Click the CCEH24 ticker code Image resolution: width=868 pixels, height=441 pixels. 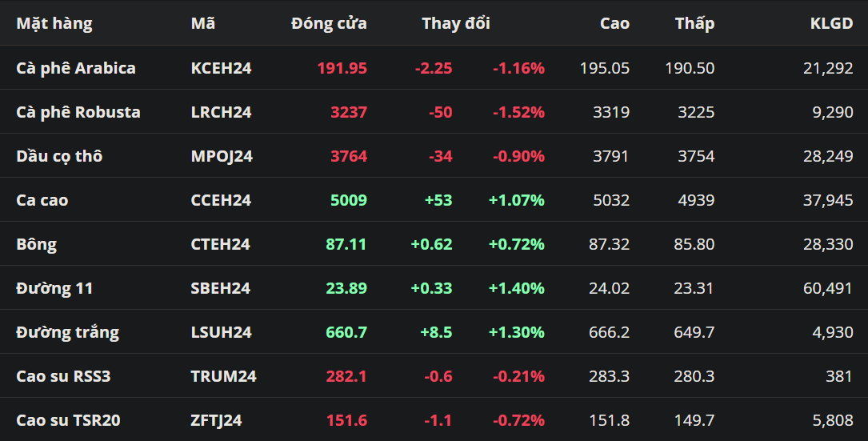point(221,200)
